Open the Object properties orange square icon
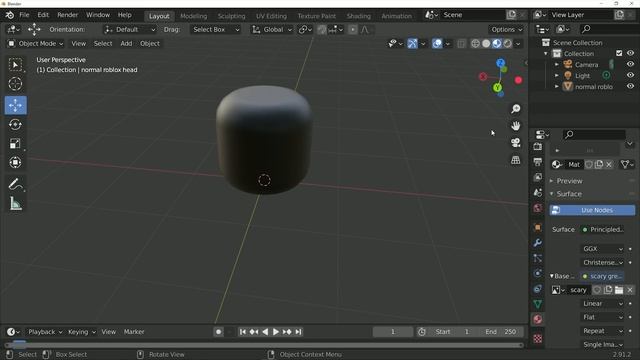Screen dimensions: 640x360 (x=538, y=227)
